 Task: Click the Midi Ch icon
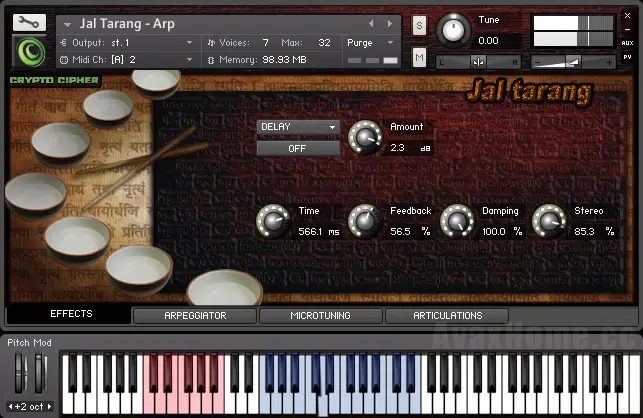(64, 60)
